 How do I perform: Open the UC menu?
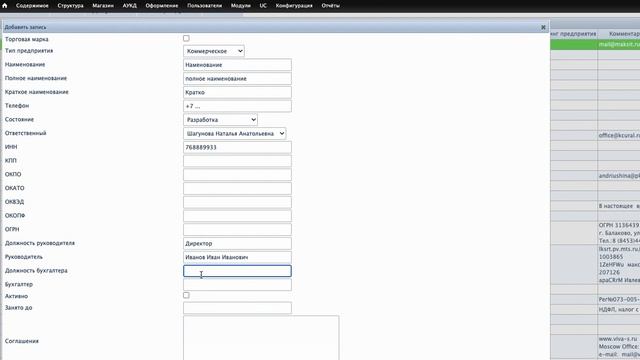point(263,6)
